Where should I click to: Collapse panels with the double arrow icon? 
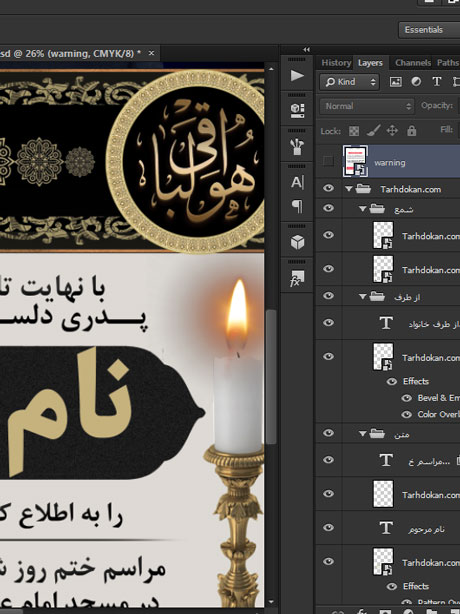pyautogui.click(x=307, y=50)
